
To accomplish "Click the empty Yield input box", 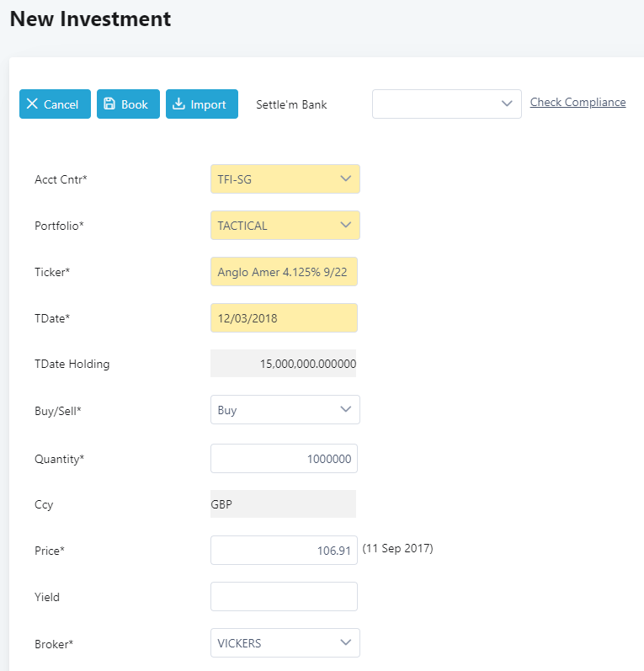I will (x=284, y=597).
